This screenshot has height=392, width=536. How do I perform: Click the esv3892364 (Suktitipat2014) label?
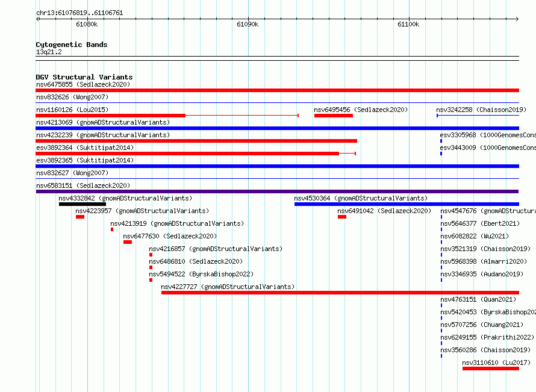[85, 148]
